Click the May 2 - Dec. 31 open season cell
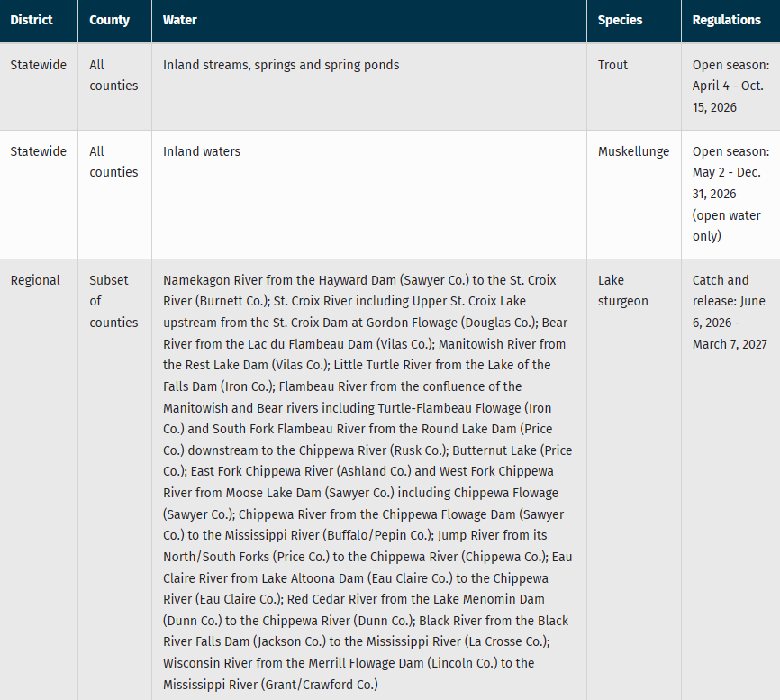This screenshot has height=700, width=780. [730, 194]
